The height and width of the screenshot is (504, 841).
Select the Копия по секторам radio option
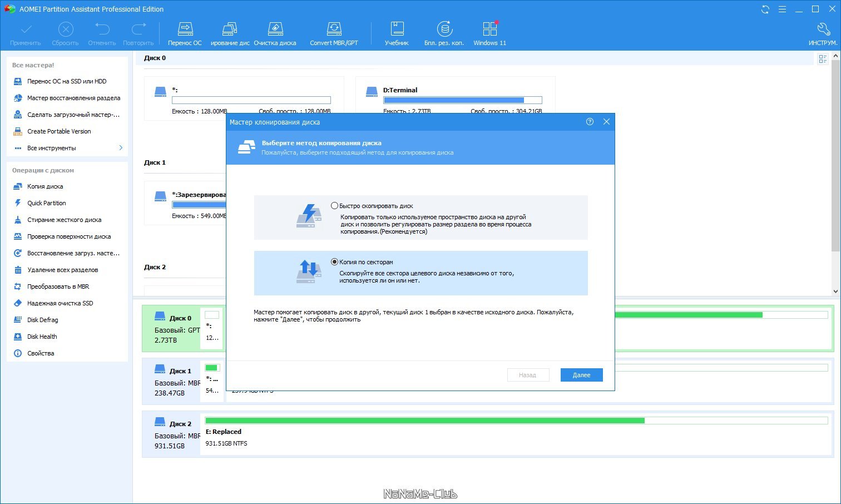click(334, 262)
